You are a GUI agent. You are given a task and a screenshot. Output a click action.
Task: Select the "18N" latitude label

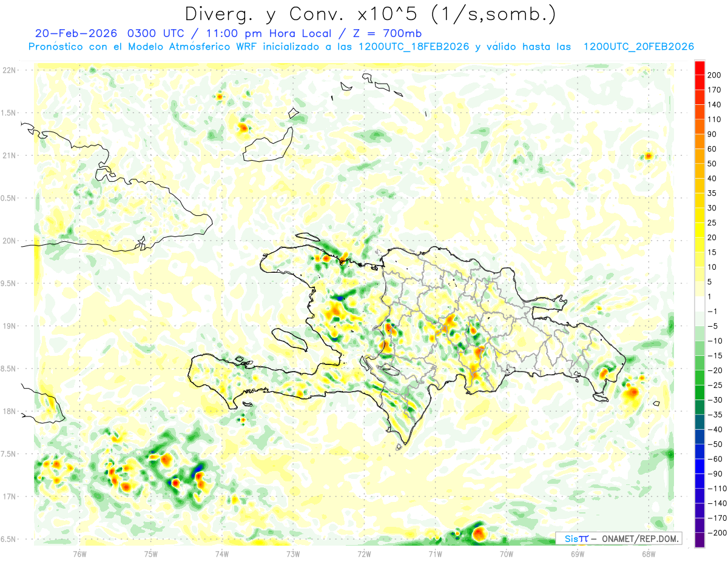pyautogui.click(x=9, y=412)
